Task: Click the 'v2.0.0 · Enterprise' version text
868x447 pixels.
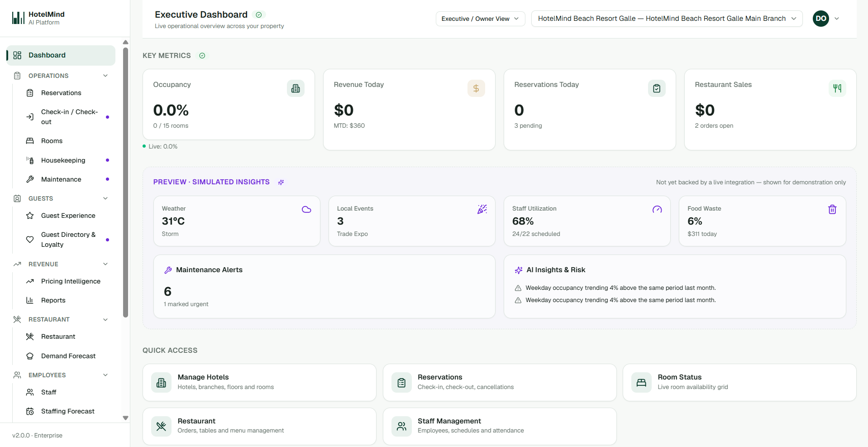Action: coord(38,435)
